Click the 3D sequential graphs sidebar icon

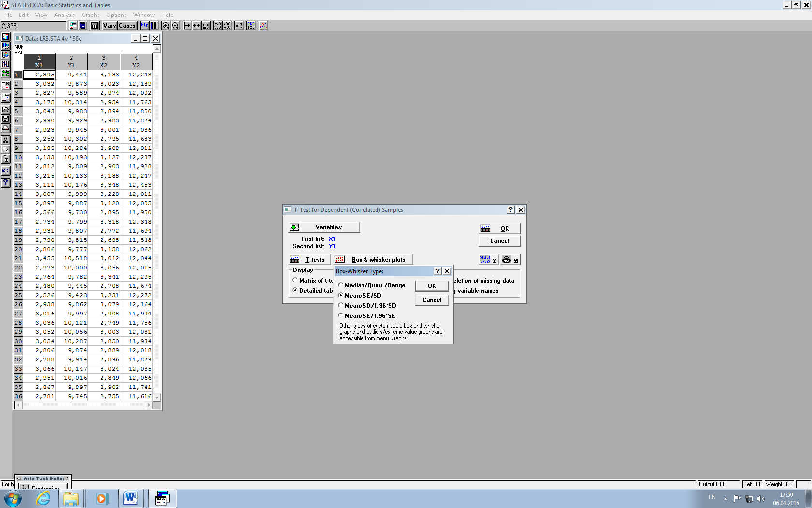pyautogui.click(x=5, y=46)
